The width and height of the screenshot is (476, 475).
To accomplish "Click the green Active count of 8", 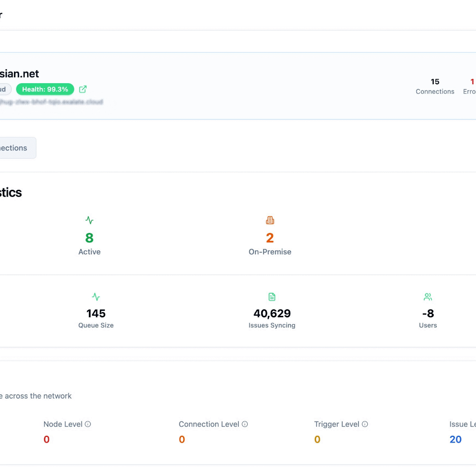I will click(89, 238).
